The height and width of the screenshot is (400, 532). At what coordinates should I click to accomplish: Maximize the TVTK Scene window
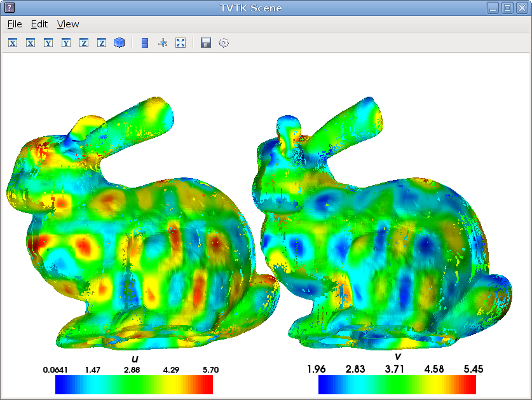pyautogui.click(x=507, y=8)
